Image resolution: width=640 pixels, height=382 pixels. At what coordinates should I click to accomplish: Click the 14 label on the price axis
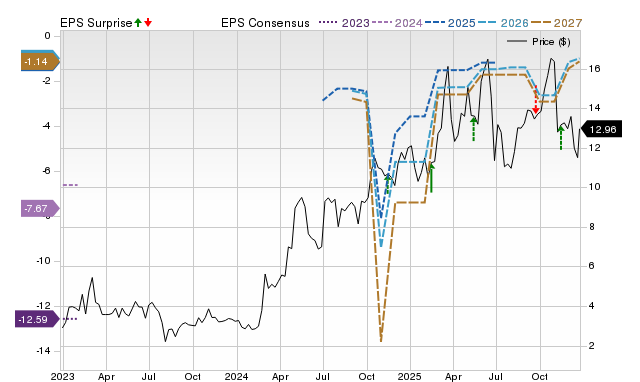(594, 108)
